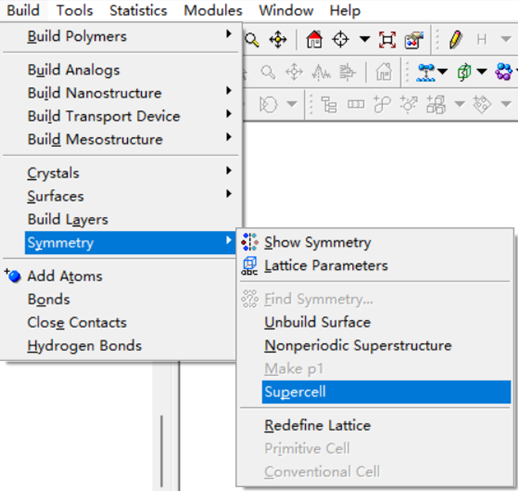Open dropdown beside add-cubes icon
Image resolution: width=518 pixels, height=491 pixels.
pyautogui.click(x=460, y=104)
